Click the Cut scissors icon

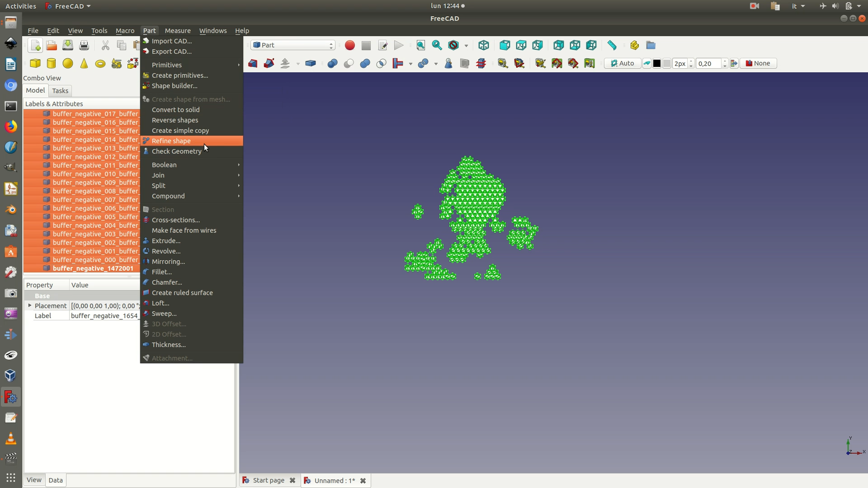[x=105, y=45]
